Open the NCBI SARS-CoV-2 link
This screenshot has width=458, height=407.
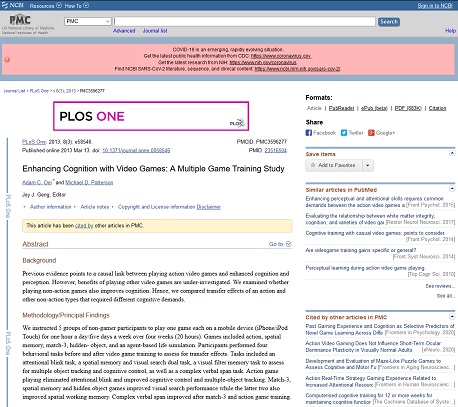(x=297, y=69)
